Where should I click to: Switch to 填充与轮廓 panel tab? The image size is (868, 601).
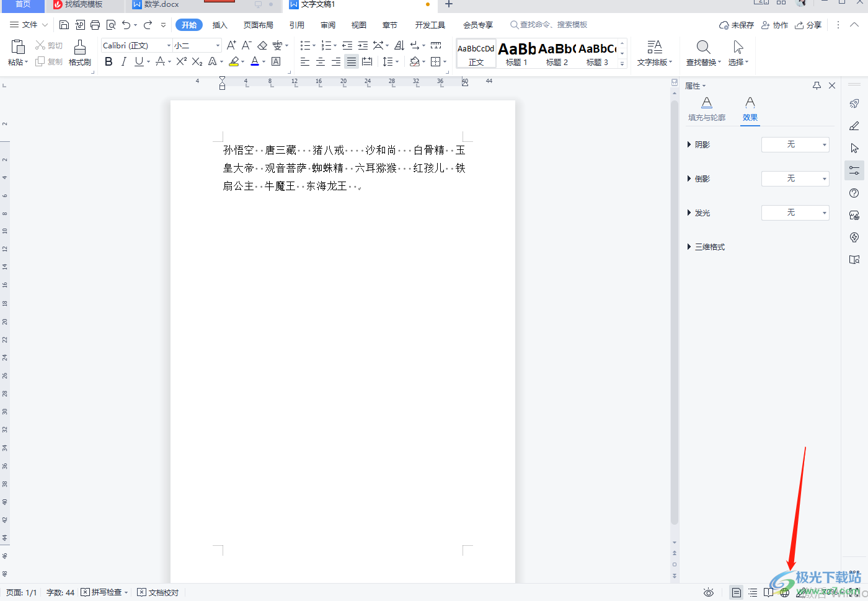[707, 109]
